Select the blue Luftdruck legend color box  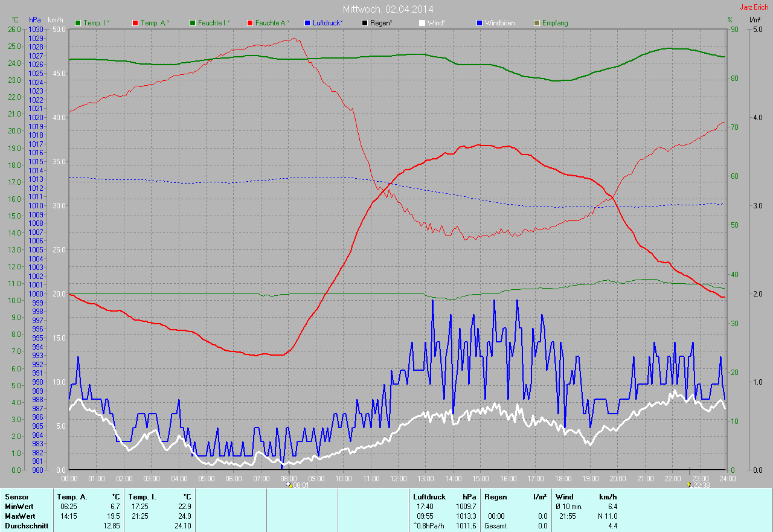point(307,23)
